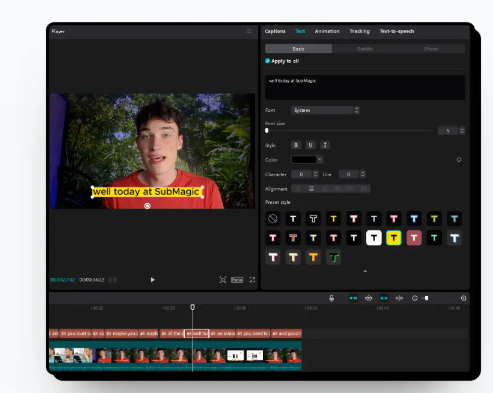Screen dimensions: 493x393
Task: Toggle underline text style
Action: [x=310, y=145]
